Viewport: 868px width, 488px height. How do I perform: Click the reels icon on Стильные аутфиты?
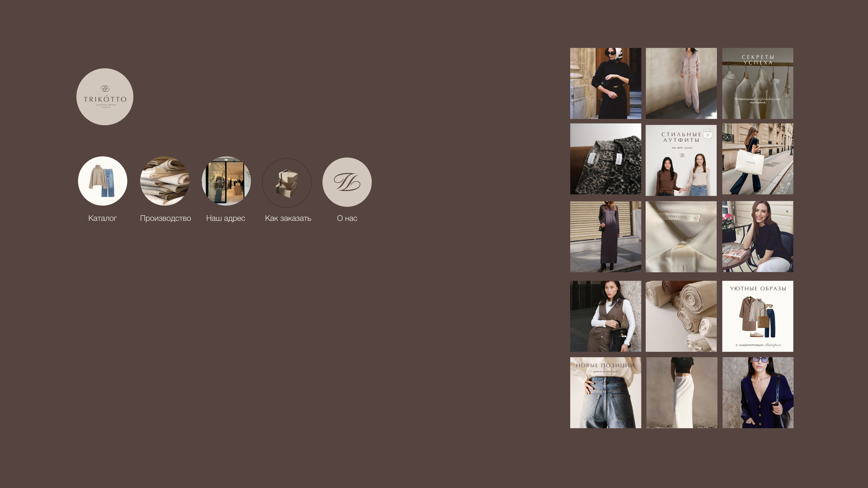click(x=708, y=134)
